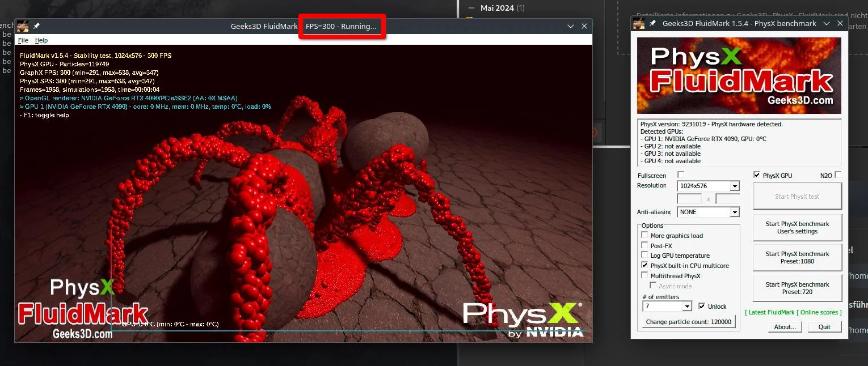Click the 'F1: toggle help' overlay text
The image size is (868, 366).
(44, 115)
